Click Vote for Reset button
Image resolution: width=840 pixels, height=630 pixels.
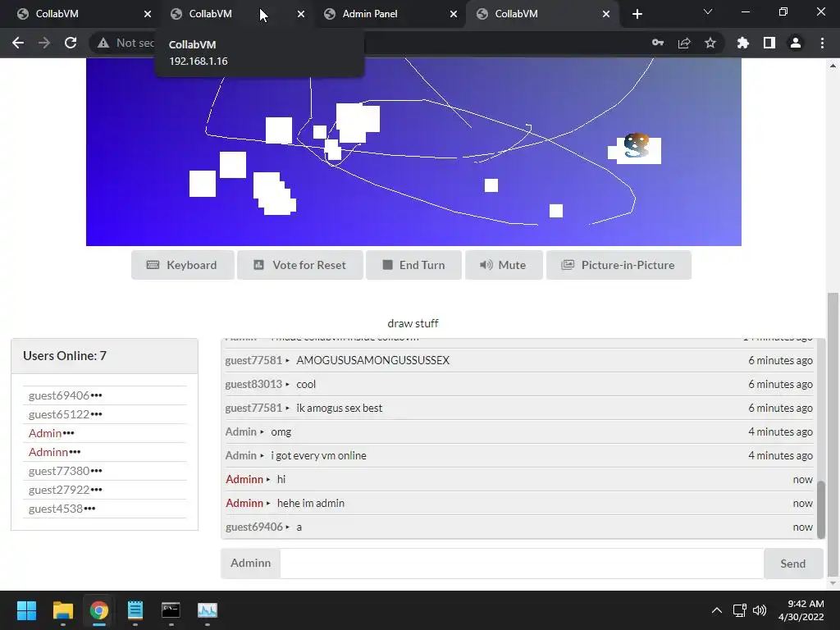point(300,265)
